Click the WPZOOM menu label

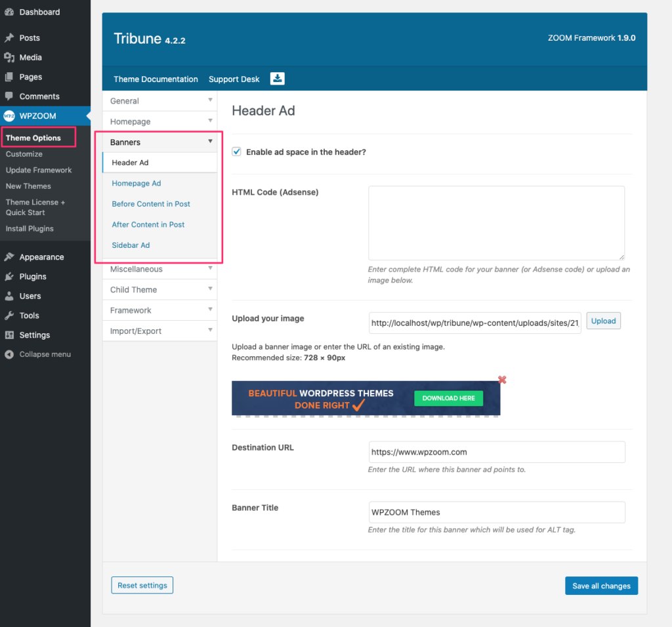coord(37,116)
